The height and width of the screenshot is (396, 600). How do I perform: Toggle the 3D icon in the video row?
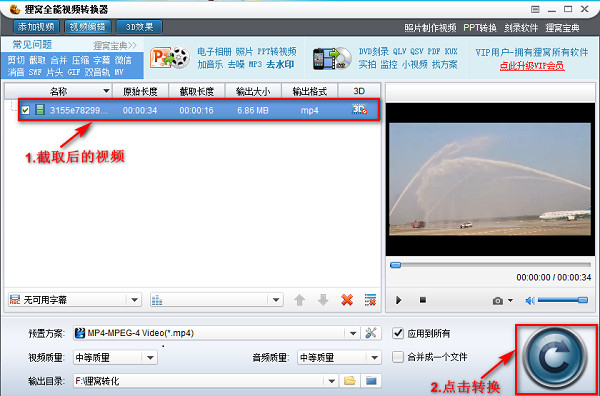tap(359, 110)
